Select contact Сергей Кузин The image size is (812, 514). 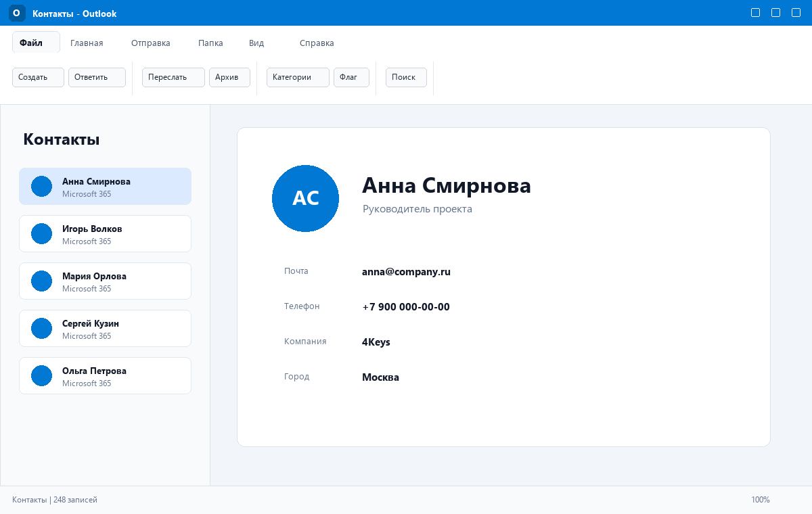[x=105, y=329]
